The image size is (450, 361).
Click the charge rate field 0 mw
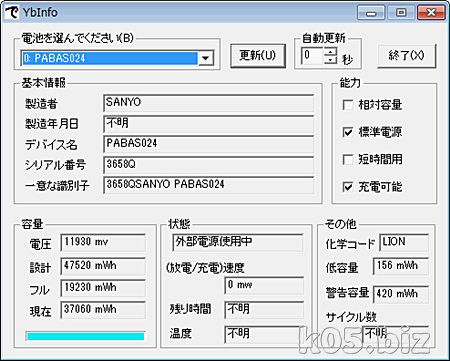coord(264,285)
